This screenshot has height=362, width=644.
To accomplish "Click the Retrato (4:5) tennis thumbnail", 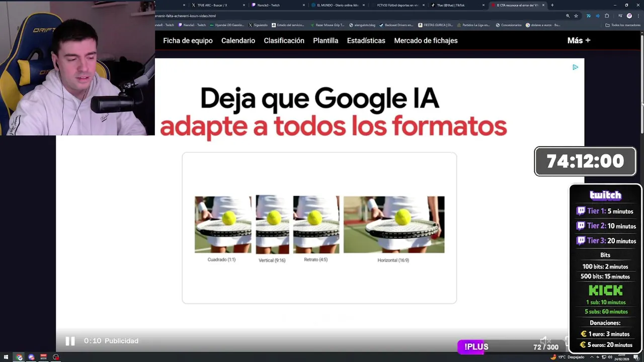I will [316, 224].
